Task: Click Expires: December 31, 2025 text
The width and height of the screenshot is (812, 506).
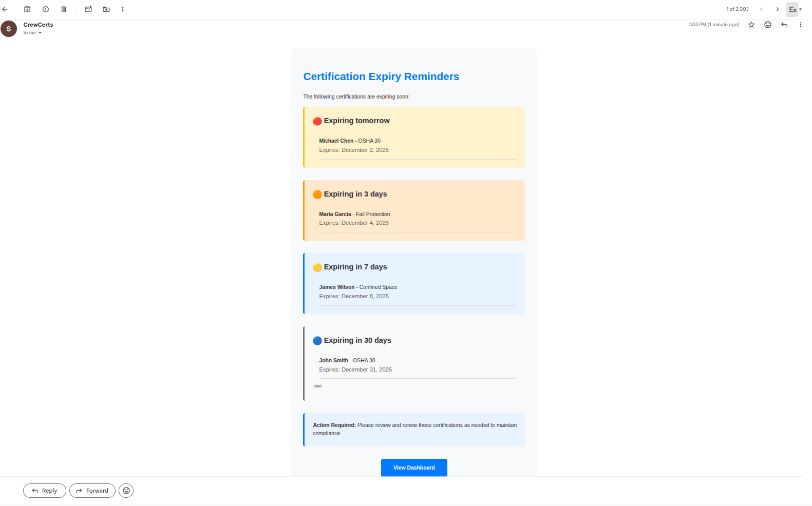Action: click(355, 369)
